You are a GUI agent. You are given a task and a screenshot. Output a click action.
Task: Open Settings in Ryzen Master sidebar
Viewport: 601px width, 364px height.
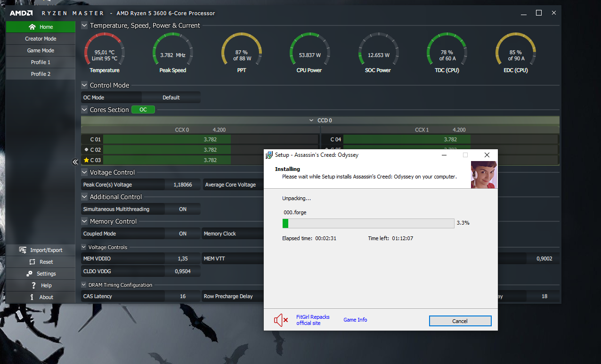tap(41, 274)
